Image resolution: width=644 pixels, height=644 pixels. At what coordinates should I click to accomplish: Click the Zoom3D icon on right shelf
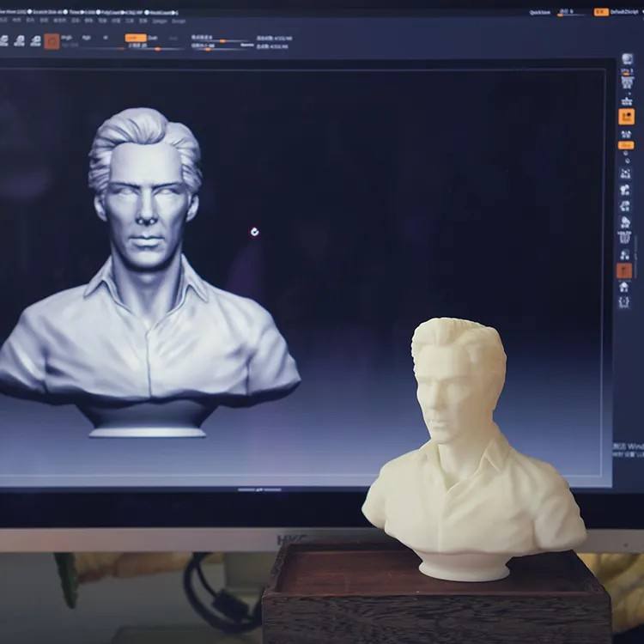pyautogui.click(x=625, y=206)
